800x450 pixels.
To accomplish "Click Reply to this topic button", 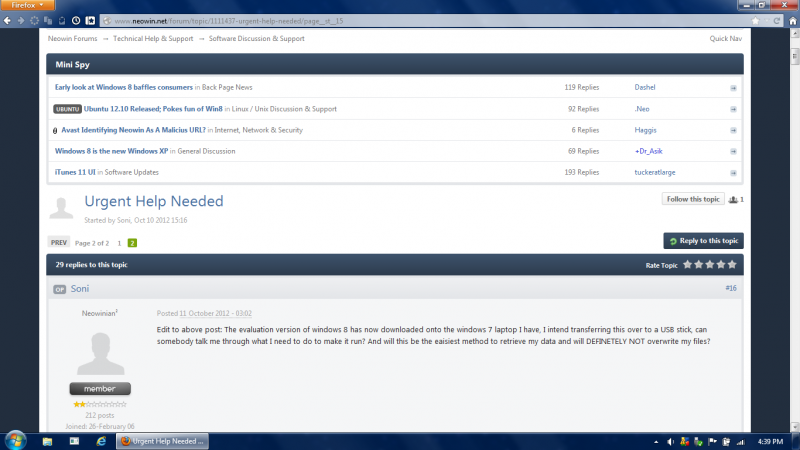I will [703, 241].
